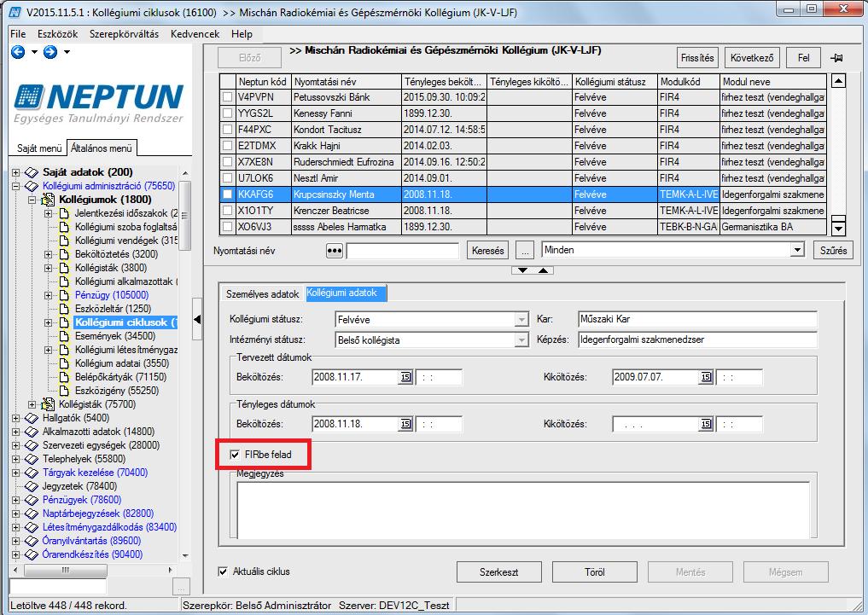Screen dimensions: 868x615
Task: Switch to the Saját menü tab
Action: [x=39, y=148]
